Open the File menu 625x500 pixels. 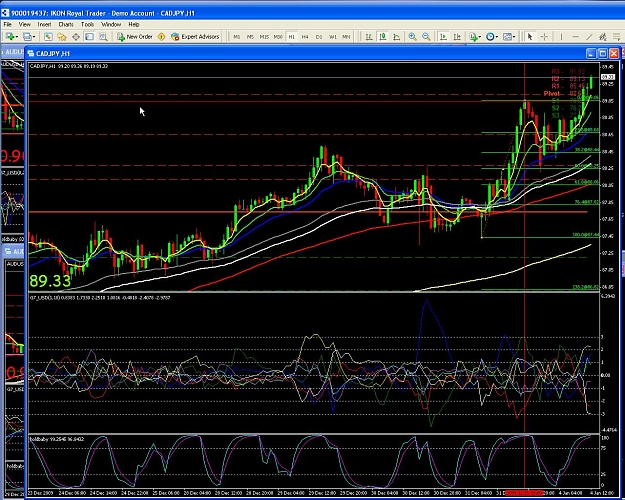[8, 24]
